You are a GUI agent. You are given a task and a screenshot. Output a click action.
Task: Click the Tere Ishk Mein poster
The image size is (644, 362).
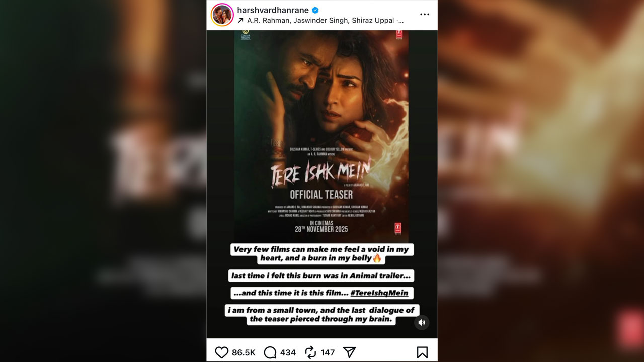[321, 136]
